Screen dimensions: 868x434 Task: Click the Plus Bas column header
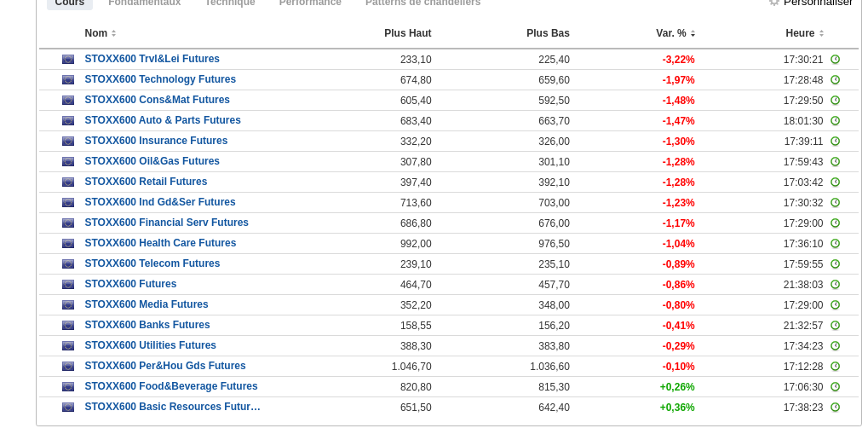tap(548, 33)
